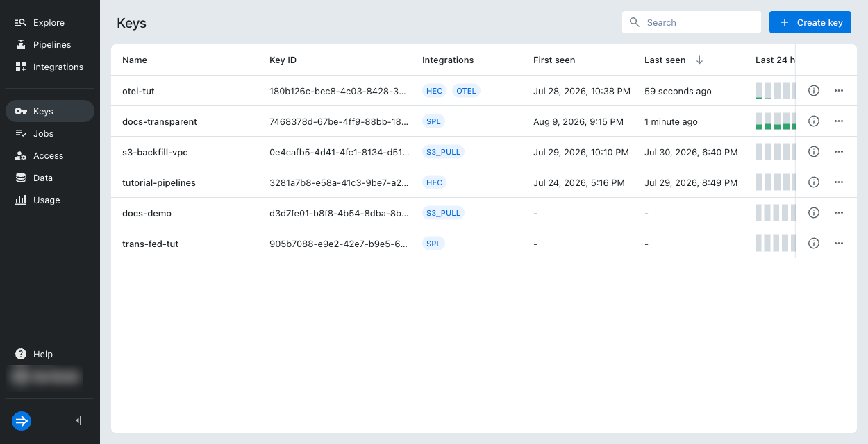Select the docs-transparent key name
868x444 pixels.
(x=160, y=121)
